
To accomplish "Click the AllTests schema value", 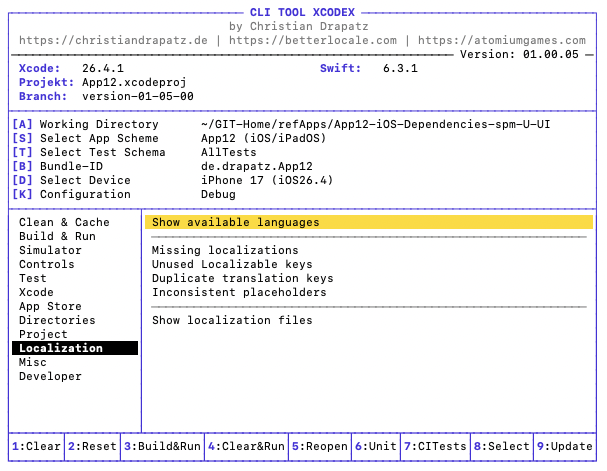I will point(229,152).
